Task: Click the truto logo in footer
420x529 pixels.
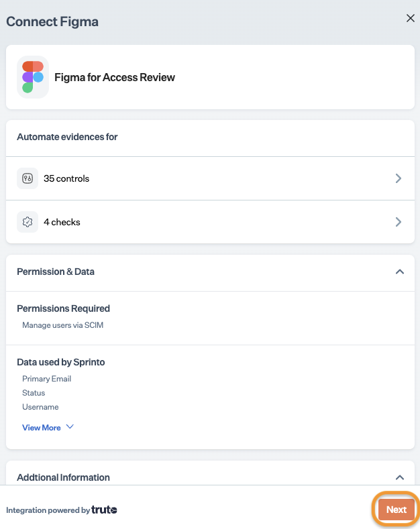Action: pyautogui.click(x=104, y=510)
